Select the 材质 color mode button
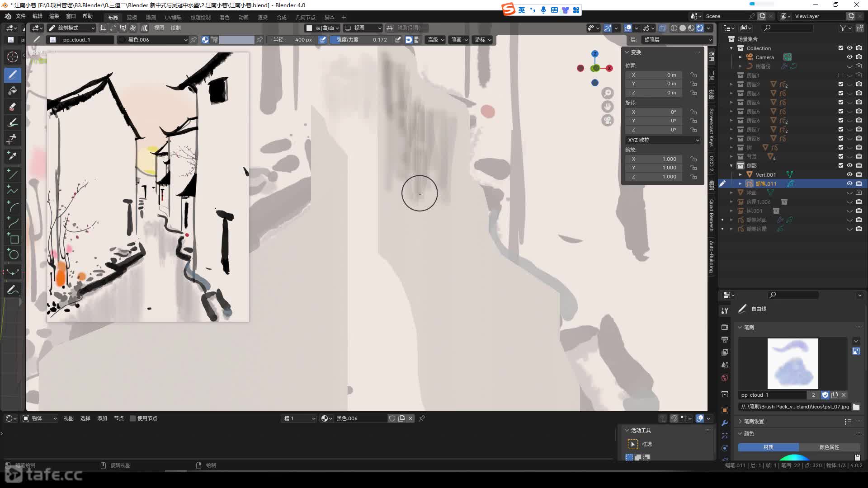 769,447
